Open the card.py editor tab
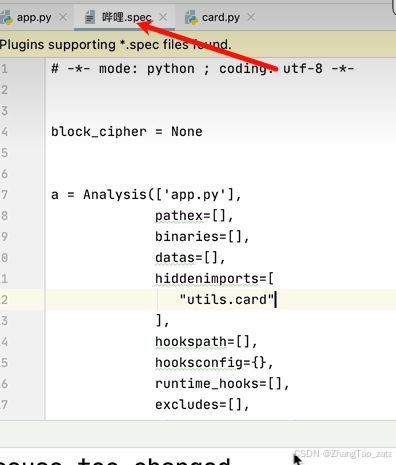This screenshot has height=465, width=396. click(220, 17)
